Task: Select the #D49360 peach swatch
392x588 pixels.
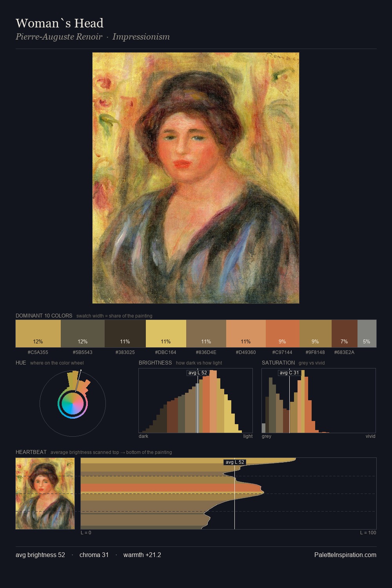Action: tap(246, 334)
